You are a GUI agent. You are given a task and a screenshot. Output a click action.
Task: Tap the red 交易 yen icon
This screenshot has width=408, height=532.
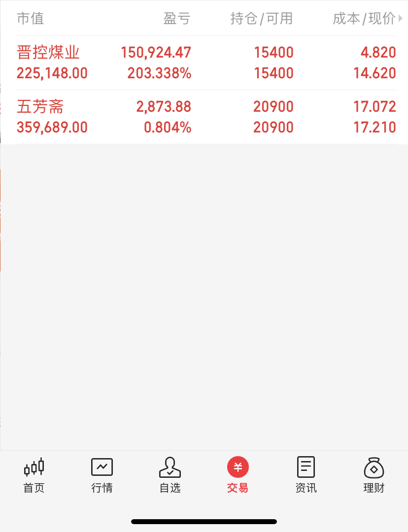[x=238, y=467]
